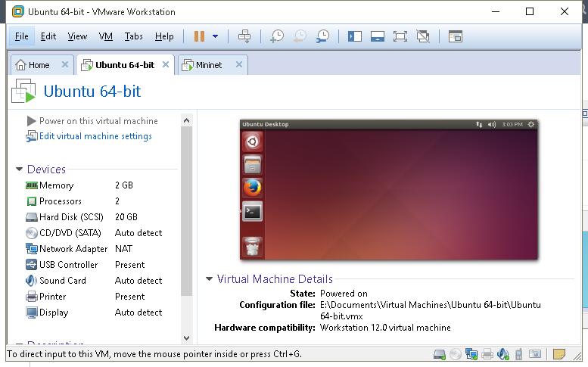Viewport: 588px width, 367px height.
Task: Click the USB device status bar icon
Action: tap(518, 354)
